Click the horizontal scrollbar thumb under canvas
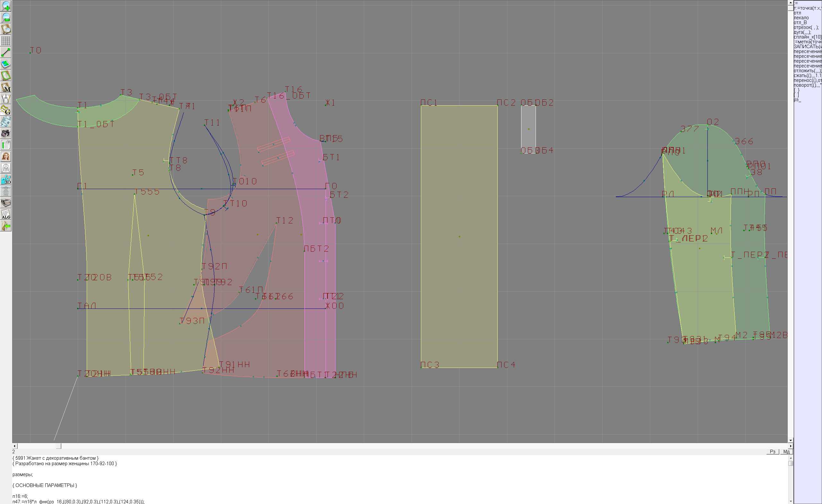 point(58,446)
